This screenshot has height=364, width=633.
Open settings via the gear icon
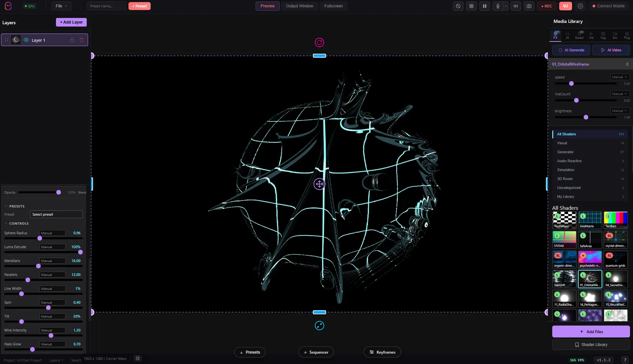click(580, 6)
